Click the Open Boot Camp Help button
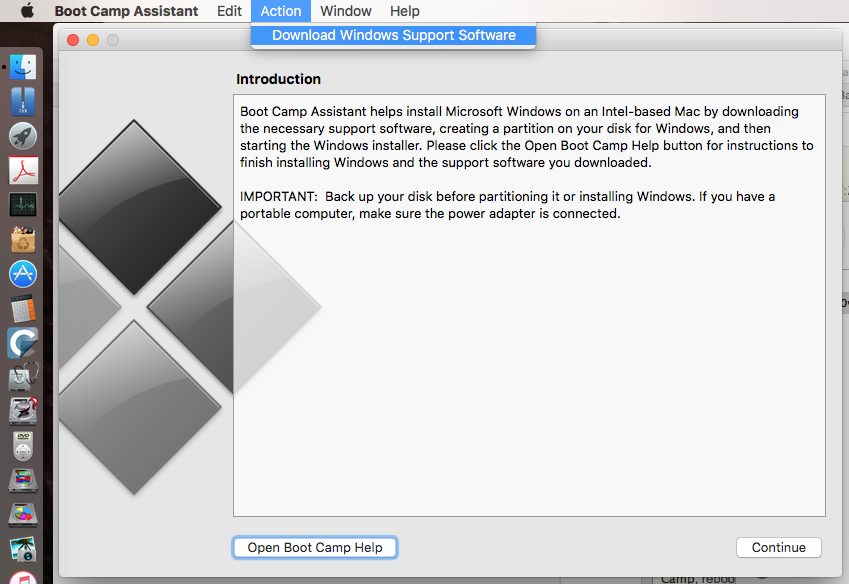This screenshot has height=584, width=849. 315,548
